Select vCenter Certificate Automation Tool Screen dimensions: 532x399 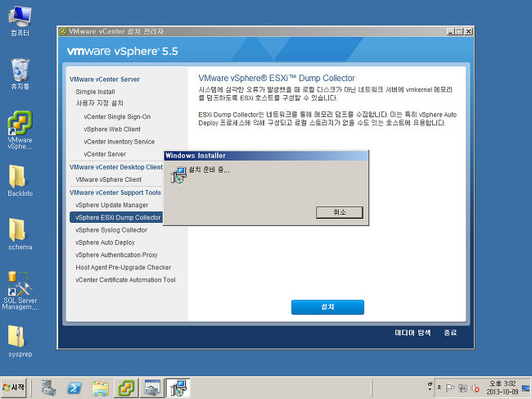click(x=125, y=280)
